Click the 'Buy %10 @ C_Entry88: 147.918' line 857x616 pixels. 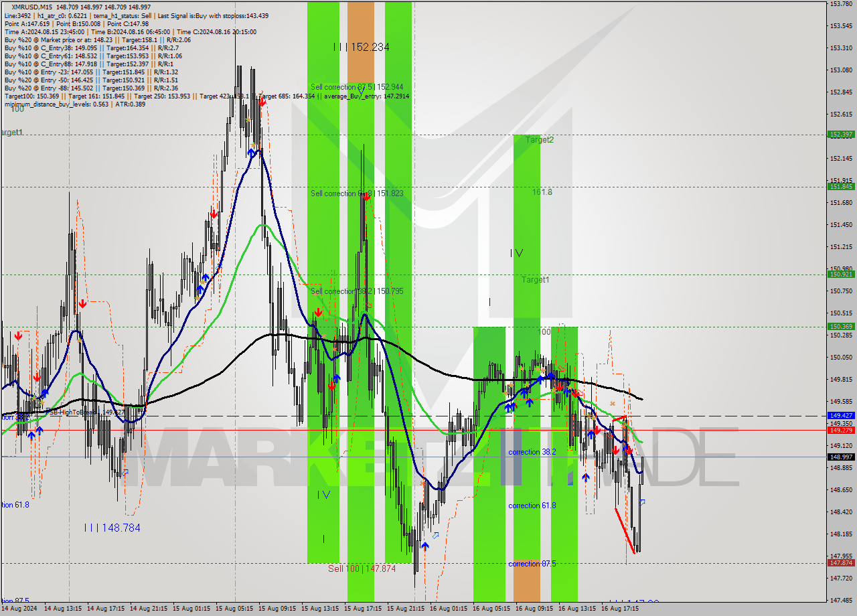coord(88,64)
